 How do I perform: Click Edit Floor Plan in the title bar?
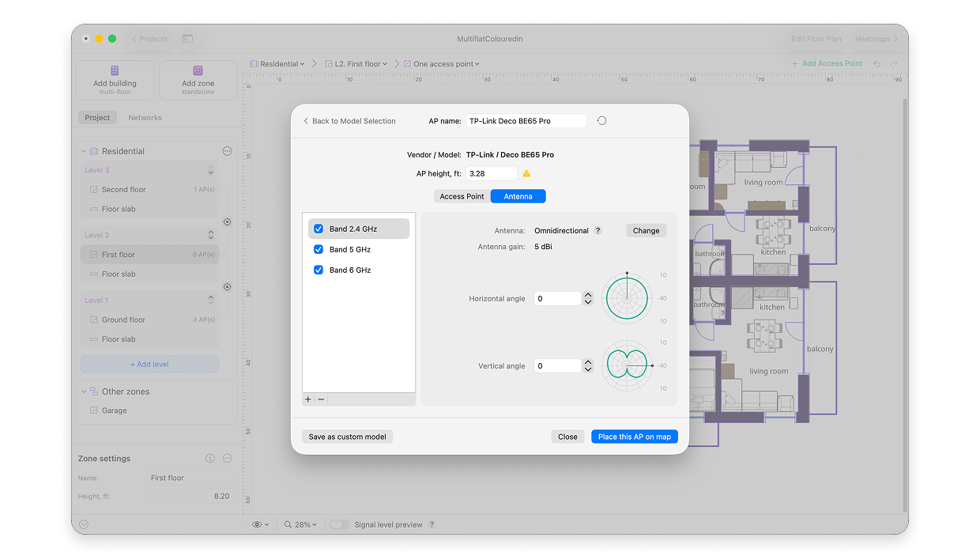click(817, 39)
